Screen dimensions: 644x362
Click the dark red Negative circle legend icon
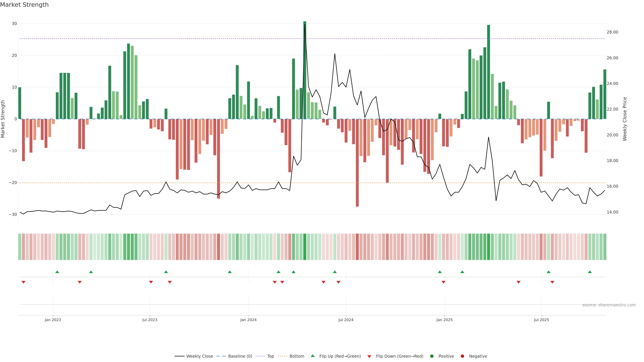point(462,356)
